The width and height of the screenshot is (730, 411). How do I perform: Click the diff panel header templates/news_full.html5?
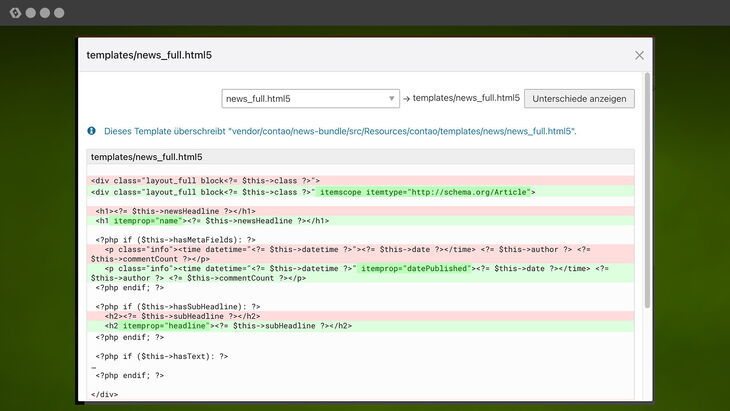(x=147, y=157)
